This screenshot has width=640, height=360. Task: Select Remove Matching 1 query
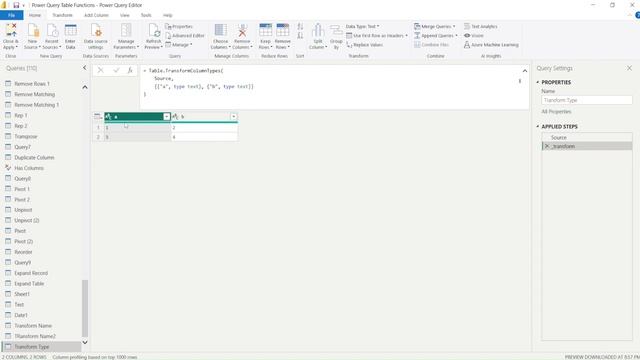pyautogui.click(x=37, y=105)
